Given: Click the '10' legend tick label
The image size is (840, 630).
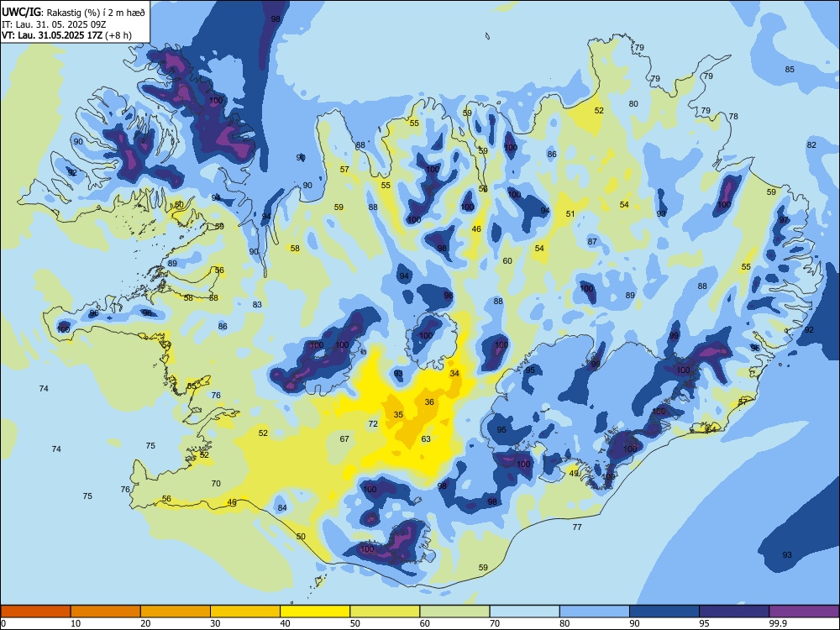Looking at the screenshot, I should 76,623.
